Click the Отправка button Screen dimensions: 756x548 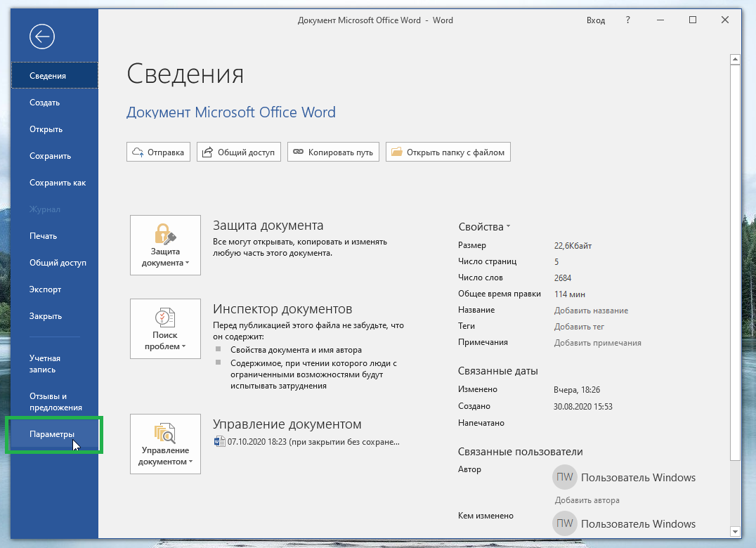point(159,152)
